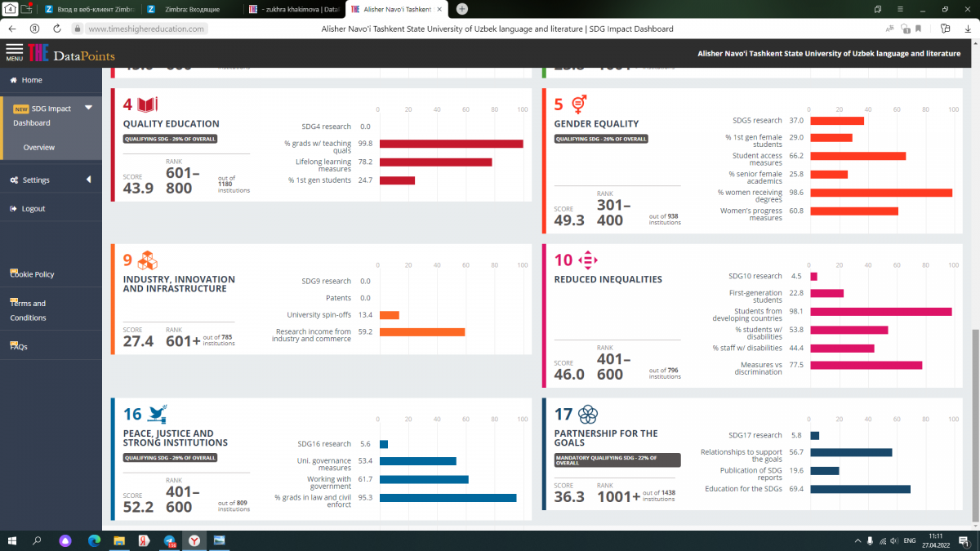Viewport: 980px width, 551px height.
Task: Switch to the Zimbra Inbox tab
Action: point(191,9)
